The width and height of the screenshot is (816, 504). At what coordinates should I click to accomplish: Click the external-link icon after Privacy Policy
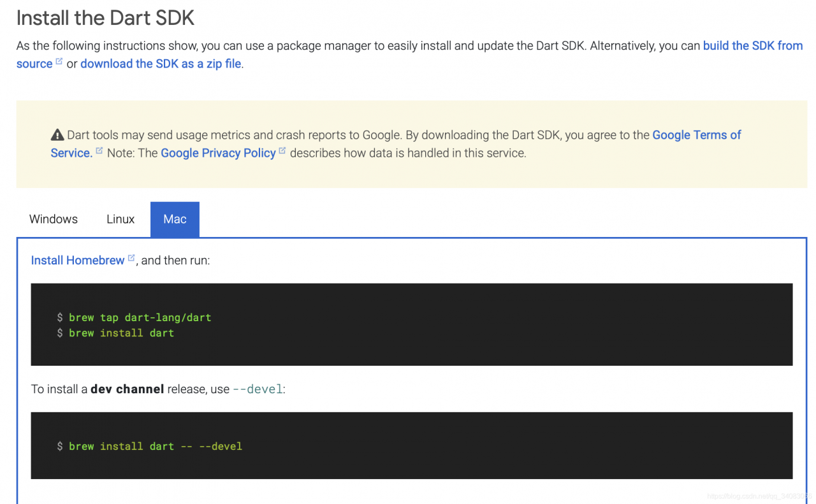coord(282,151)
